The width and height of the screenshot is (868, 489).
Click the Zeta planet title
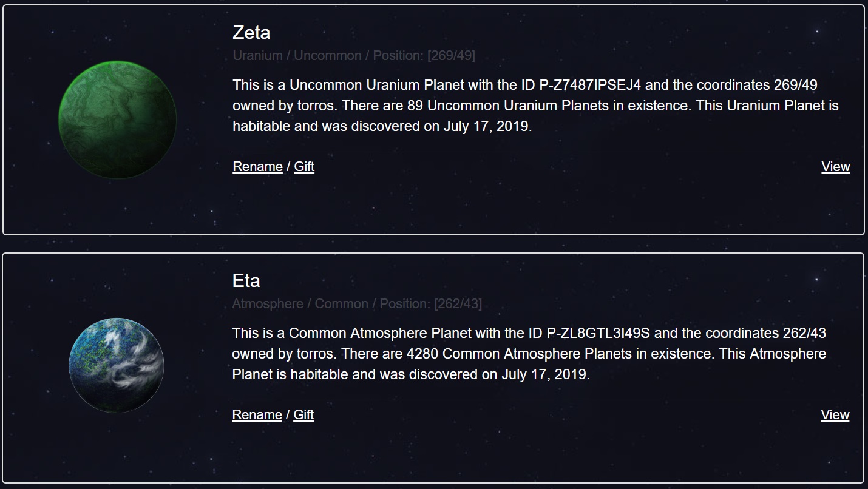pos(251,32)
